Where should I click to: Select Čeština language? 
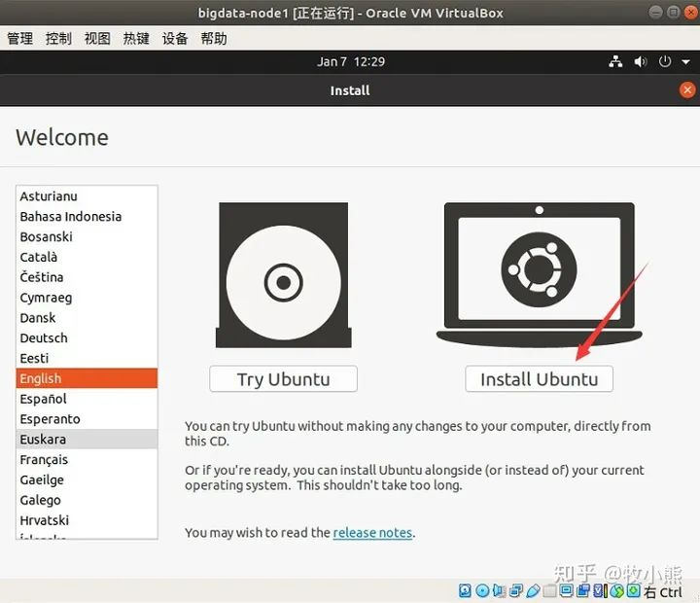tap(87, 277)
